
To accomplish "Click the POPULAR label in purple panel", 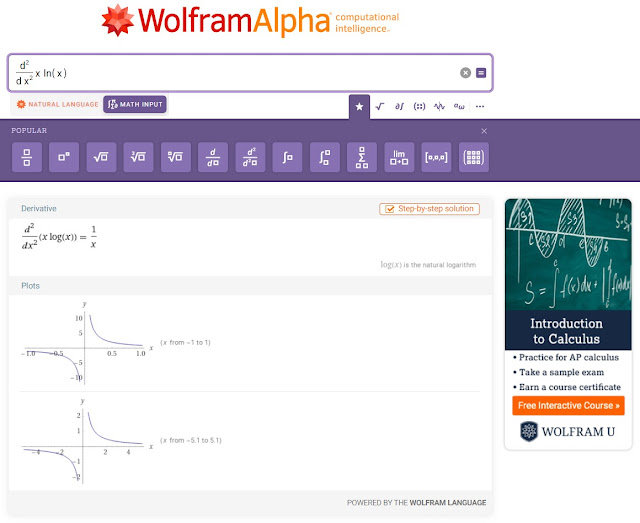I will point(29,131).
